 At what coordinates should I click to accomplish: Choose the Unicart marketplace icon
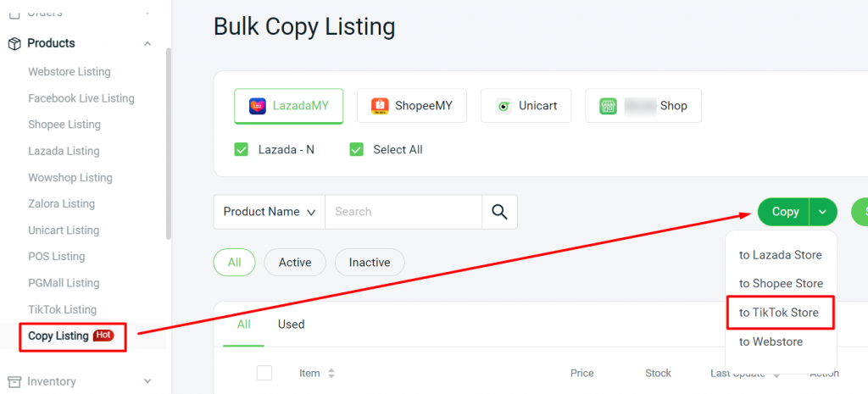(x=504, y=106)
